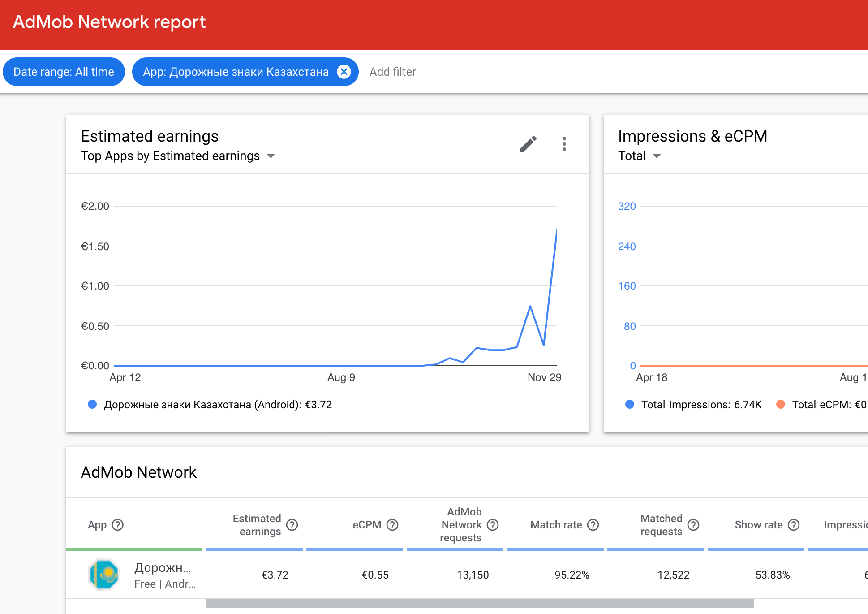Click the help icon next to Show rate
This screenshot has height=614, width=868.
click(794, 525)
